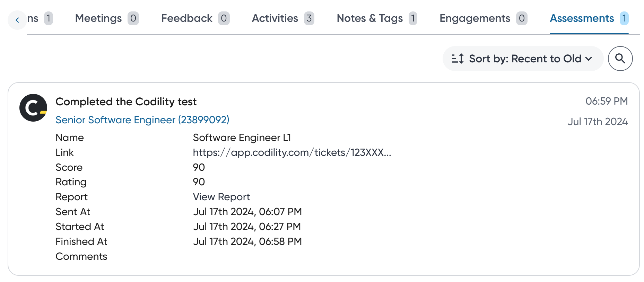Switch to the Meetings tab
644x282 pixels.
tap(107, 18)
